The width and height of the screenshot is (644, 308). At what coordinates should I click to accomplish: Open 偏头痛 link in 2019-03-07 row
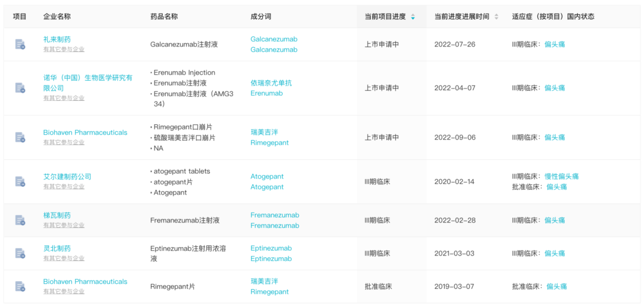click(556, 286)
